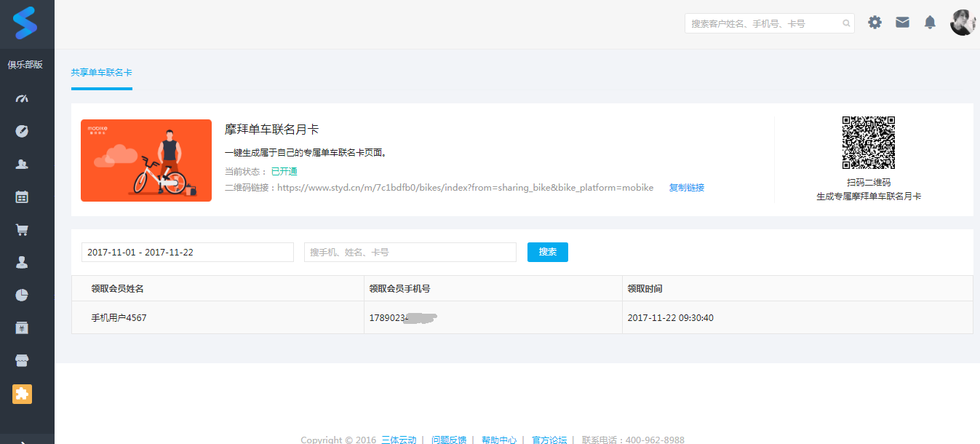980x444 pixels.
Task: Click the 俱乐部版 label in the sidebar
Action: pos(25,65)
